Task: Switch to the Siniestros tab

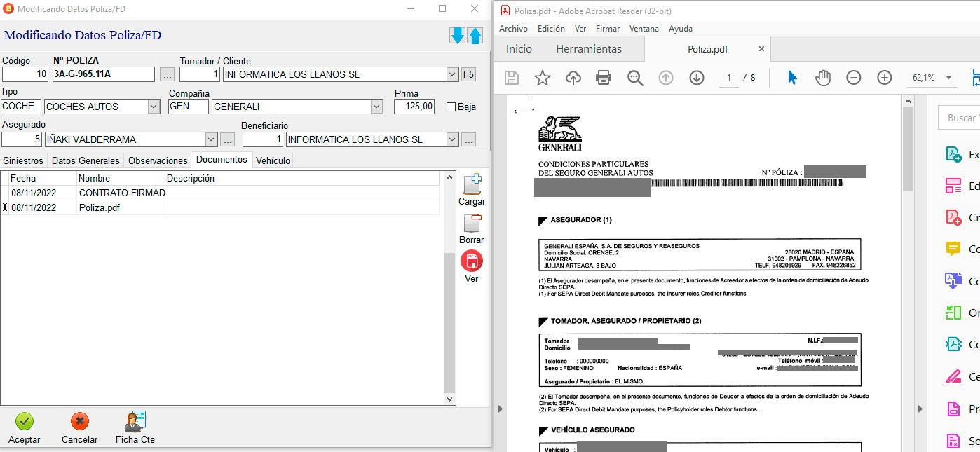Action: pyautogui.click(x=23, y=160)
